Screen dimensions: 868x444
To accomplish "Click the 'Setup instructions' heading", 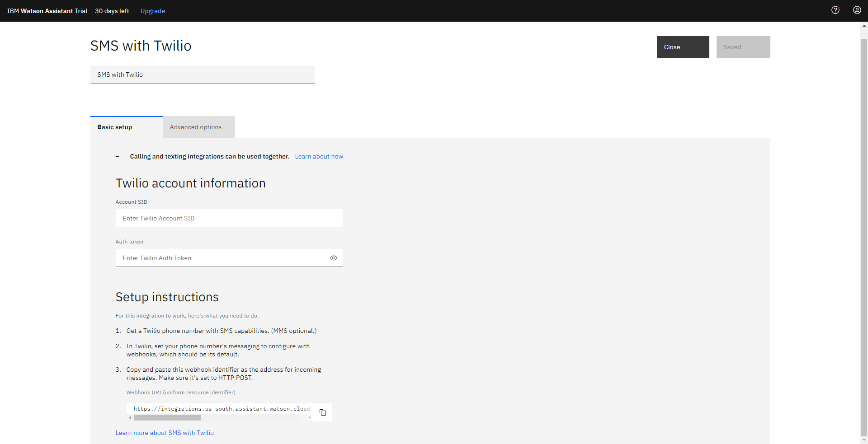I will [167, 297].
